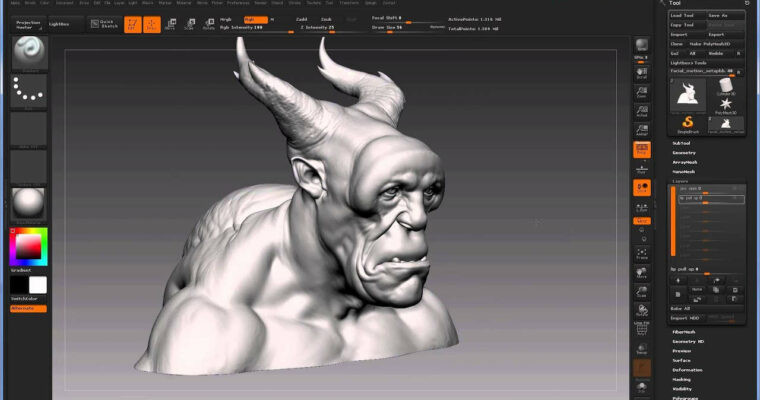Click the Save As button
Image resolution: width=760 pixels, height=400 pixels.
click(725, 16)
